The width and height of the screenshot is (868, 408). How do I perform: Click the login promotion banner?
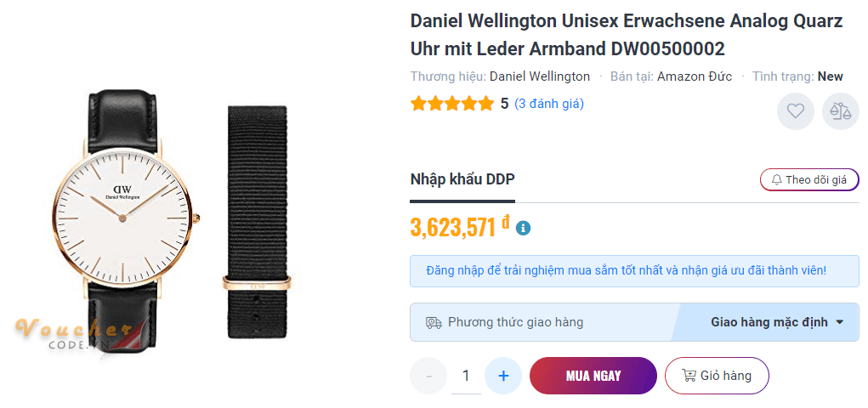[x=634, y=271]
